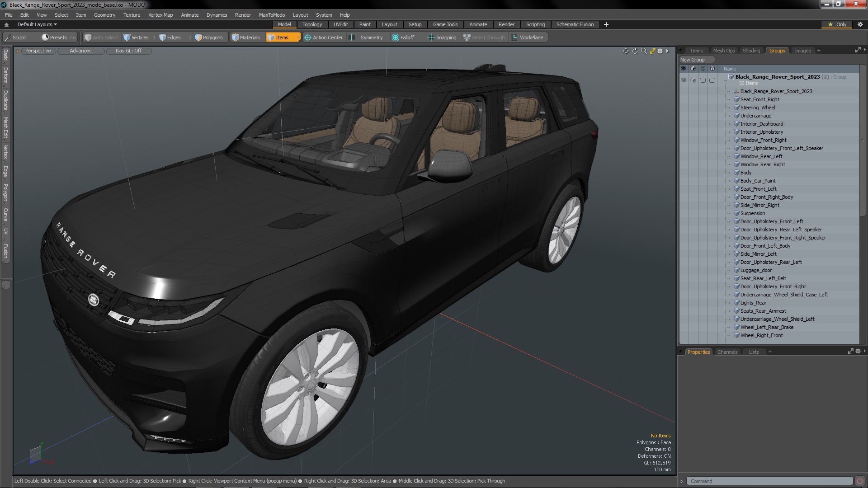Open the Default Layouts dropdown

(37, 24)
